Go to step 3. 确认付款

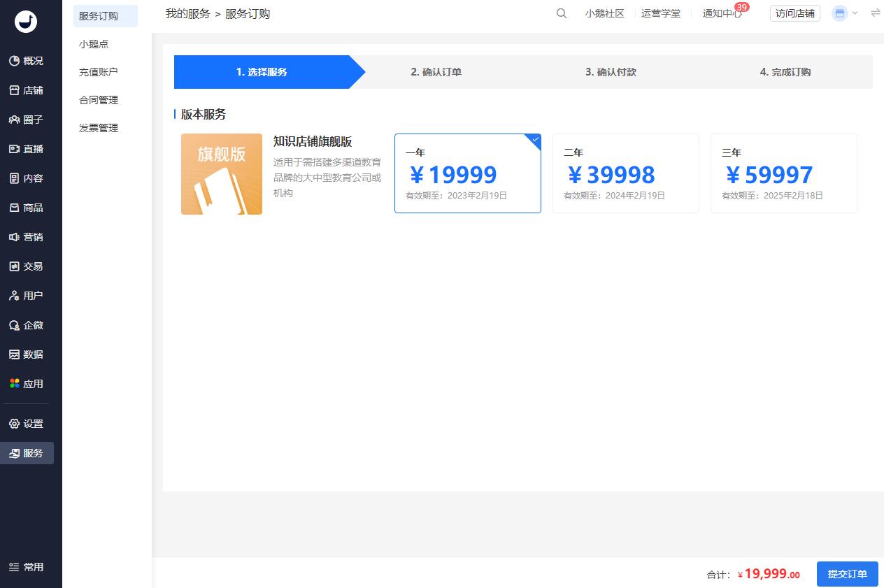coord(611,72)
